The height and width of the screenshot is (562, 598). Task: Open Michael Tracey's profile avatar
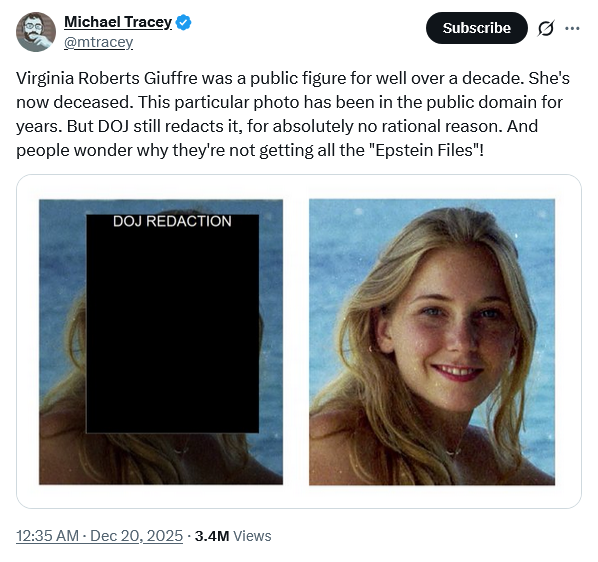pos(36,32)
